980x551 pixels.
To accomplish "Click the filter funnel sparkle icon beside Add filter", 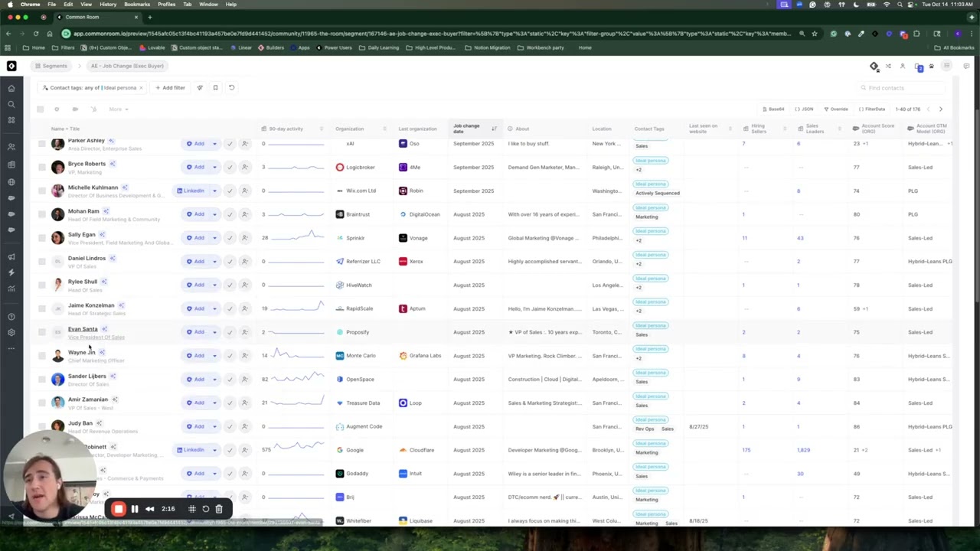I will point(200,87).
